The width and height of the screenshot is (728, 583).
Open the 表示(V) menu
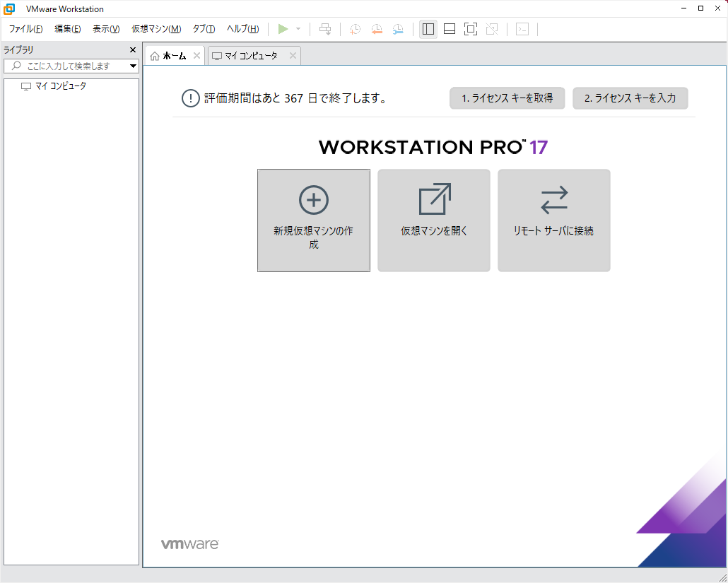click(106, 29)
